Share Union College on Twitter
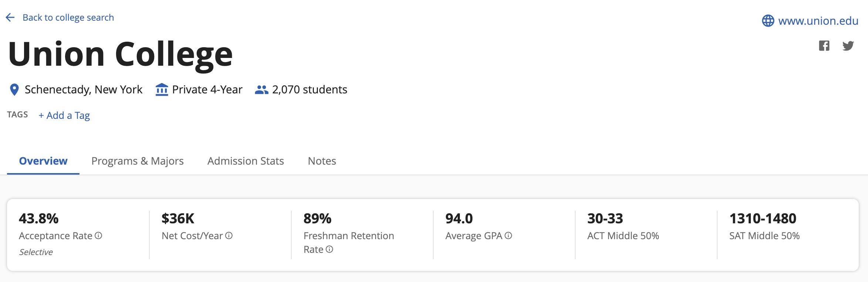Screen dimensions: 868x282 (848, 46)
